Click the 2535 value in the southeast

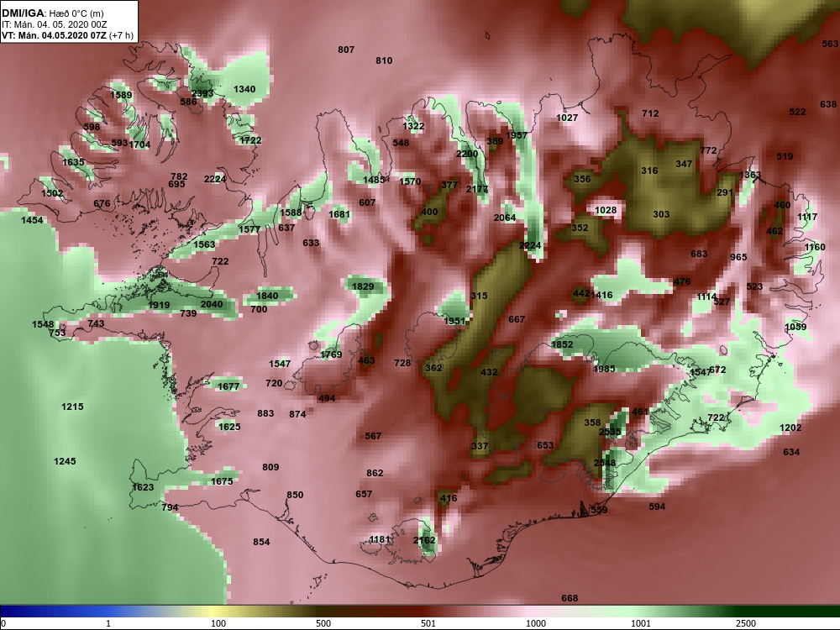click(610, 432)
